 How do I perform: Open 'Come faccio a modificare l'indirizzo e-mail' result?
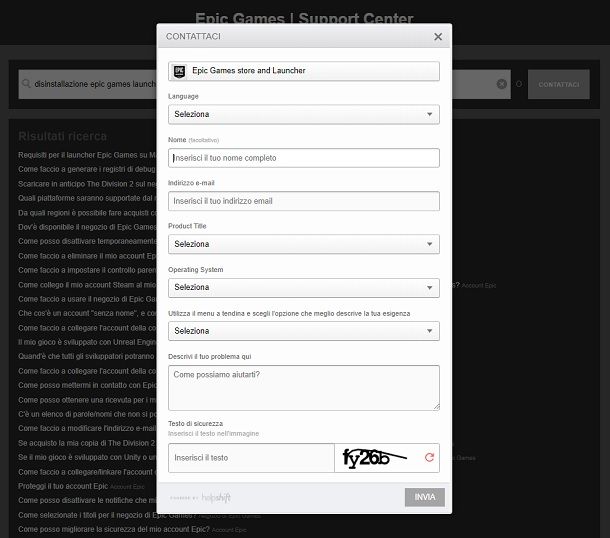pyautogui.click(x=87, y=428)
